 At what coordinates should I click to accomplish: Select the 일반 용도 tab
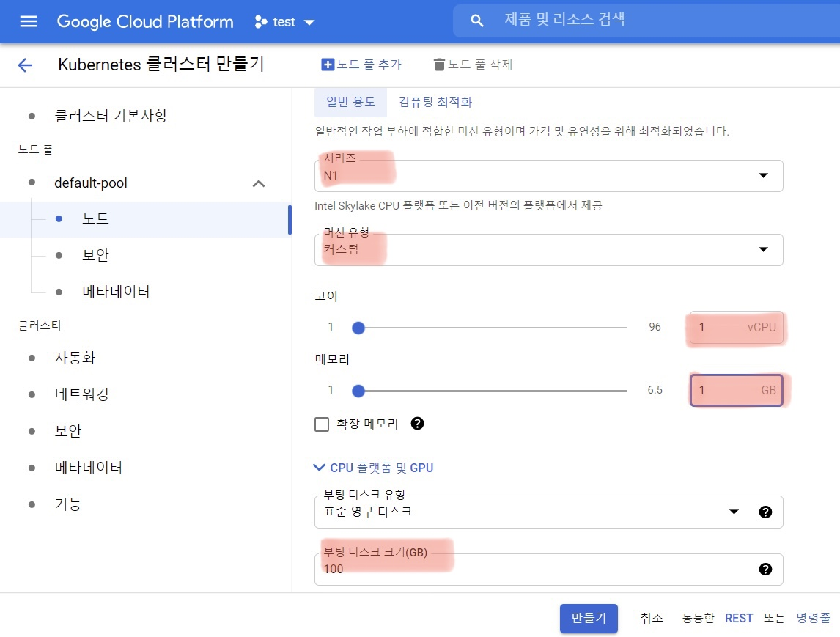351,102
